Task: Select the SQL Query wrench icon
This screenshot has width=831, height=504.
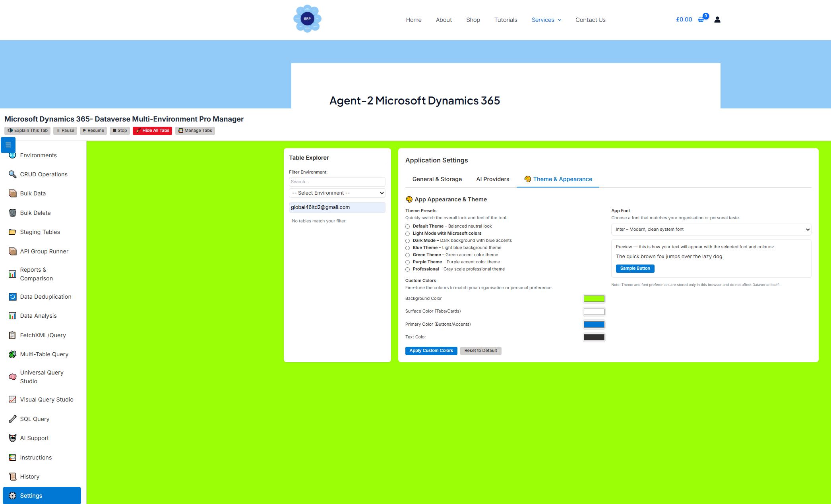Action: tap(12, 419)
